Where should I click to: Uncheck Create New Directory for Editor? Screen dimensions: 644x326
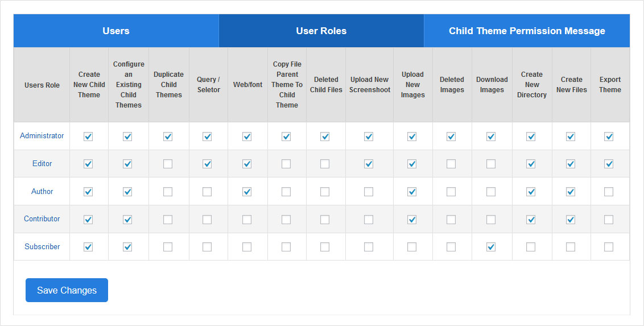tap(531, 164)
